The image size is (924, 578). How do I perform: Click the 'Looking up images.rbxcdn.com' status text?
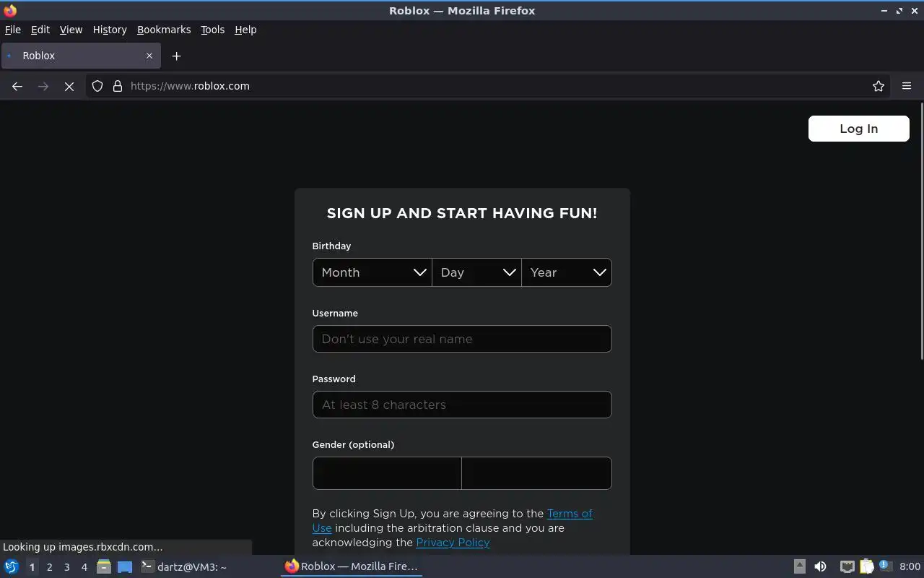pos(83,547)
